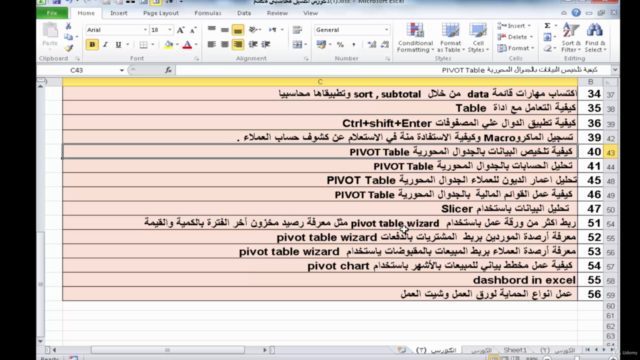Screen dimensions: 640x360
Task: Switch to the Insert ribbon tab
Action: pos(119,13)
